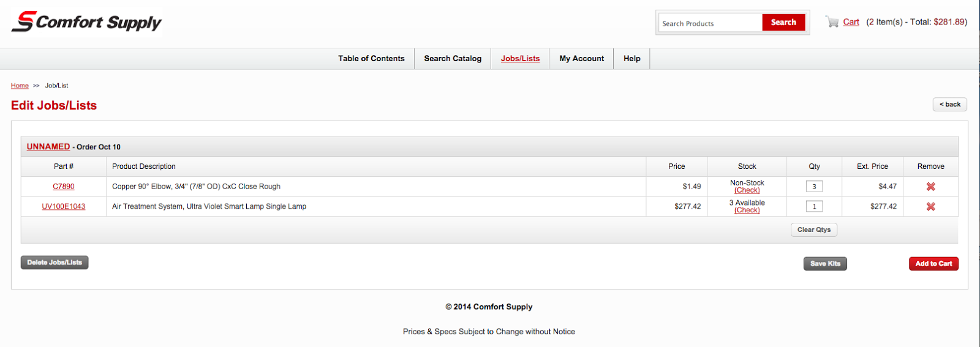Viewport: 980px width, 347px height.
Task: Click the shopping cart icon
Action: pos(832,22)
